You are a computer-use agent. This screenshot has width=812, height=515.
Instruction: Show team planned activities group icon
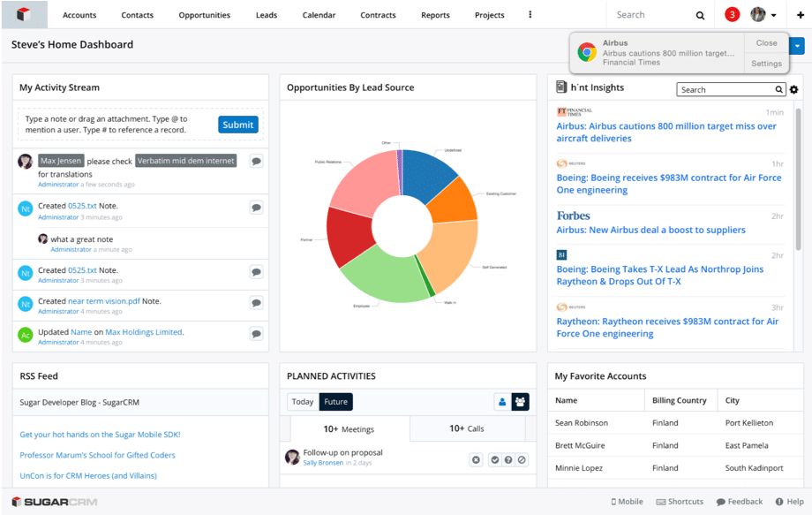[521, 402]
